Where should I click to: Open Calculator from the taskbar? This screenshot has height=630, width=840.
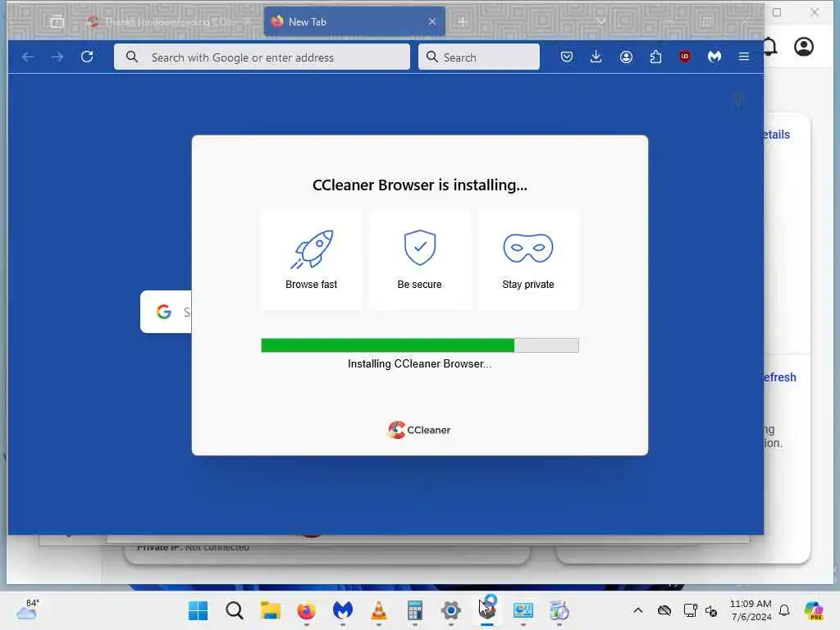tap(414, 610)
